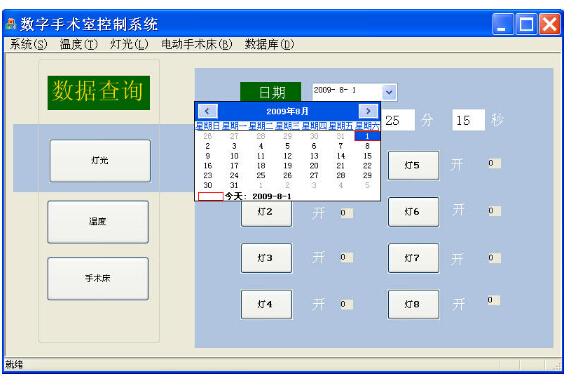The image size is (566, 385).
Task: Click 今天: 2009-8-1 today link
Action: click(258, 196)
